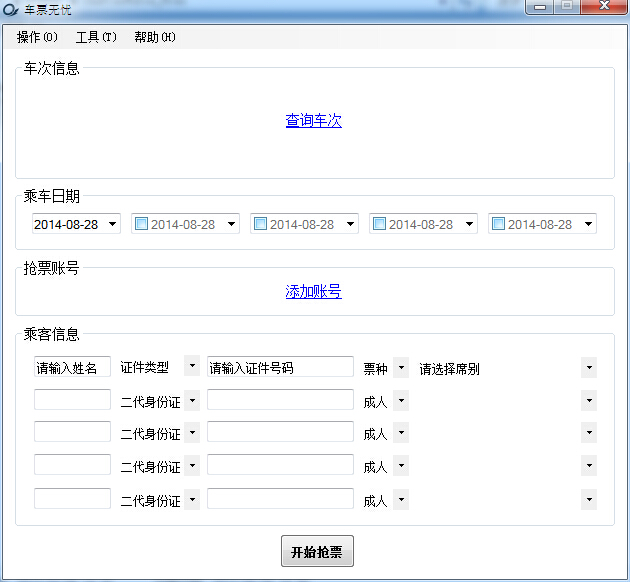Open third passenger's seat class dropdown
The image size is (630, 582).
589,466
